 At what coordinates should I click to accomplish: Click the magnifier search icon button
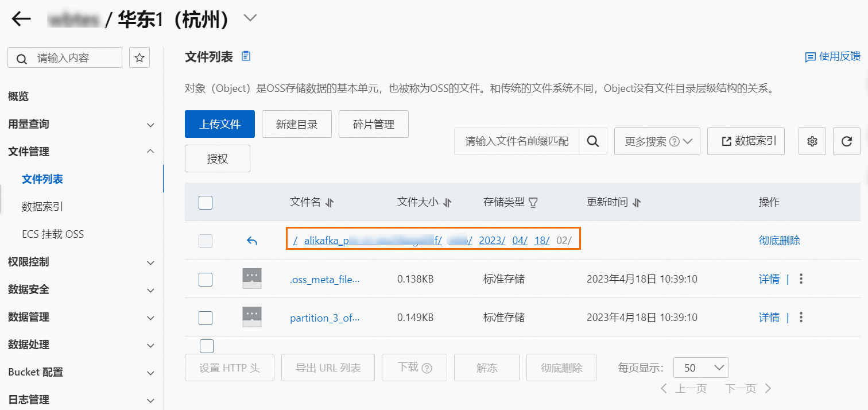(593, 141)
